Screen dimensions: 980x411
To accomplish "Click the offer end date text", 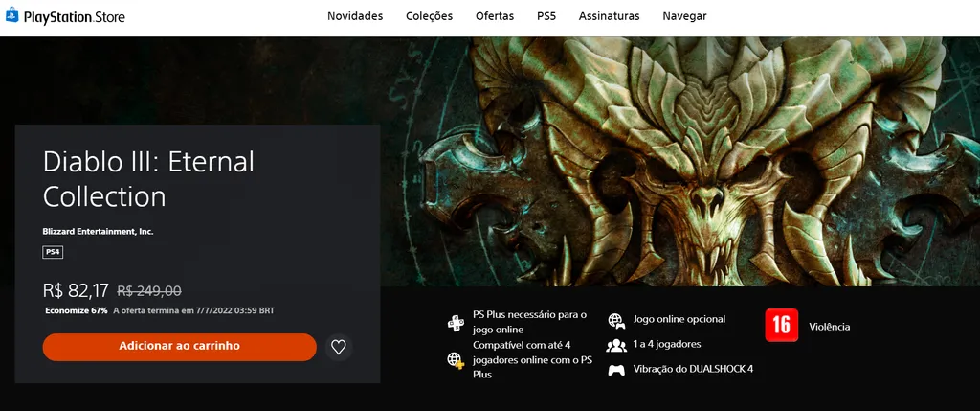I will (x=193, y=310).
